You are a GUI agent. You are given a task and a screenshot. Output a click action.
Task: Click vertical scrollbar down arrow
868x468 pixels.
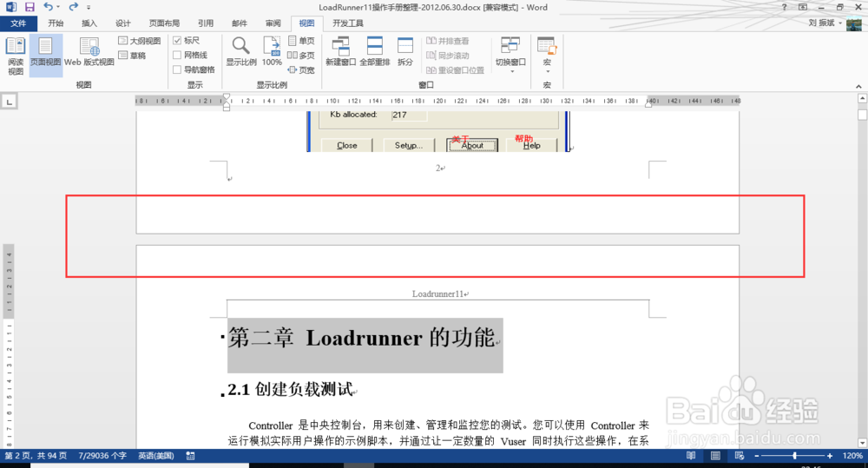click(x=862, y=443)
